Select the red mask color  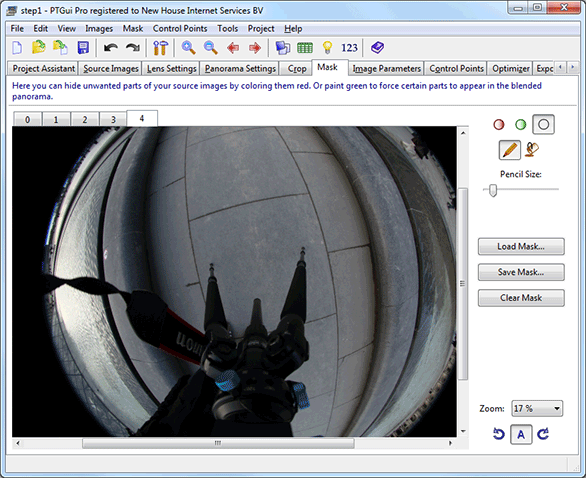[x=499, y=124]
